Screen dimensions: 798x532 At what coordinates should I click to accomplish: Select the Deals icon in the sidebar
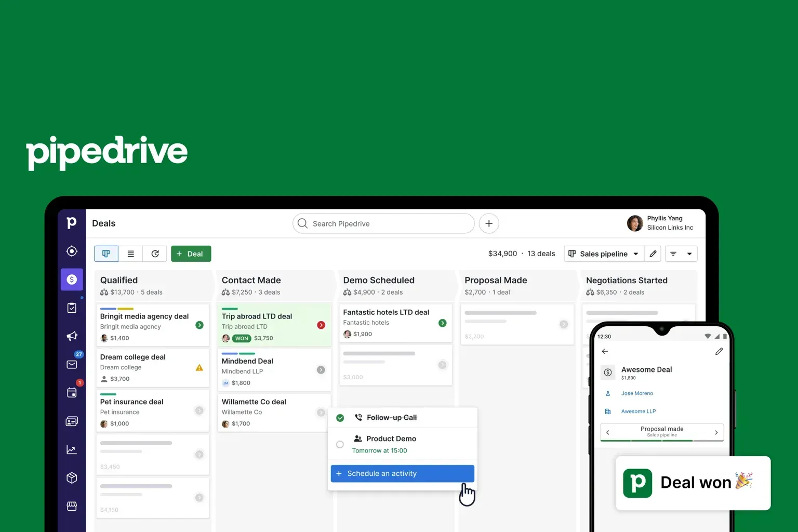tap(72, 279)
